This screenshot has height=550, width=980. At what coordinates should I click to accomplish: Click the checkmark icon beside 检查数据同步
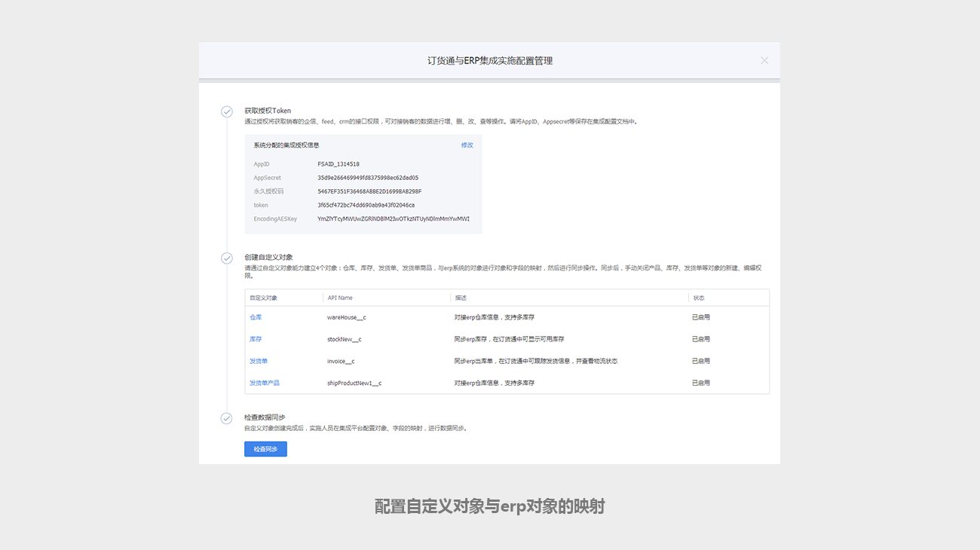point(226,418)
